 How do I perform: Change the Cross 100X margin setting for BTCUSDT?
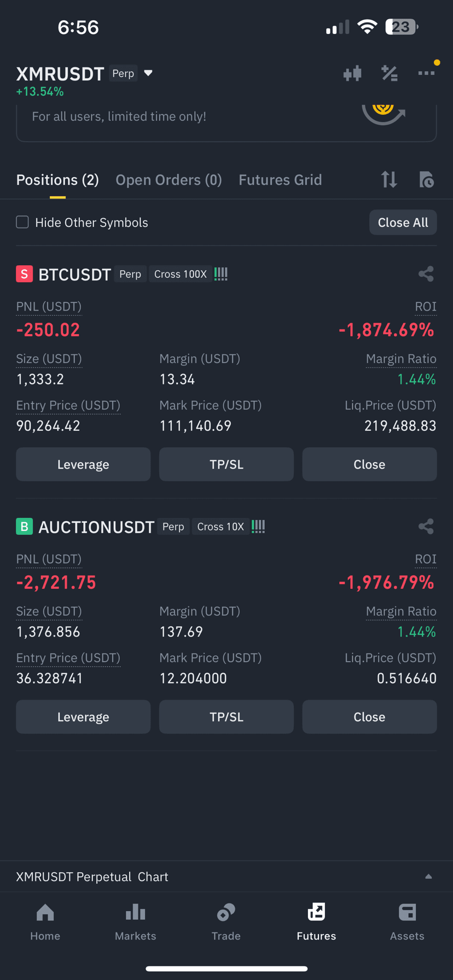pyautogui.click(x=181, y=274)
